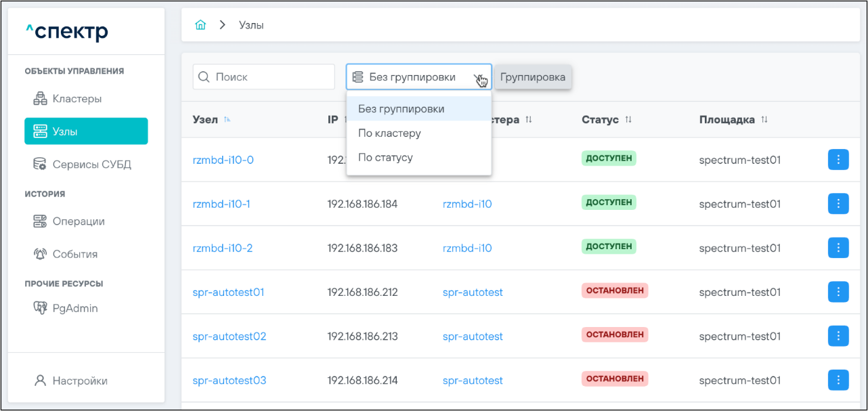Select Без группировки option in list

coord(401,109)
